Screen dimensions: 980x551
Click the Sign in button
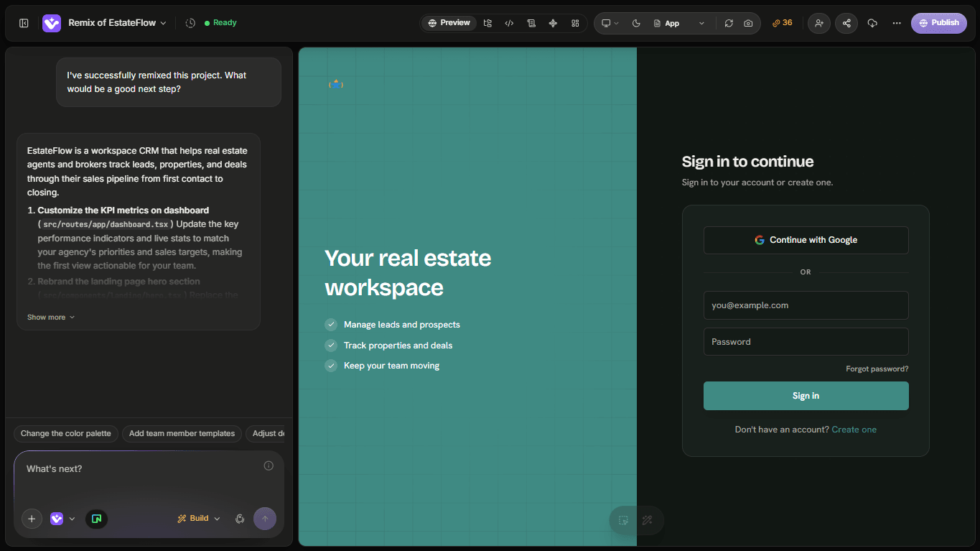[x=806, y=396]
